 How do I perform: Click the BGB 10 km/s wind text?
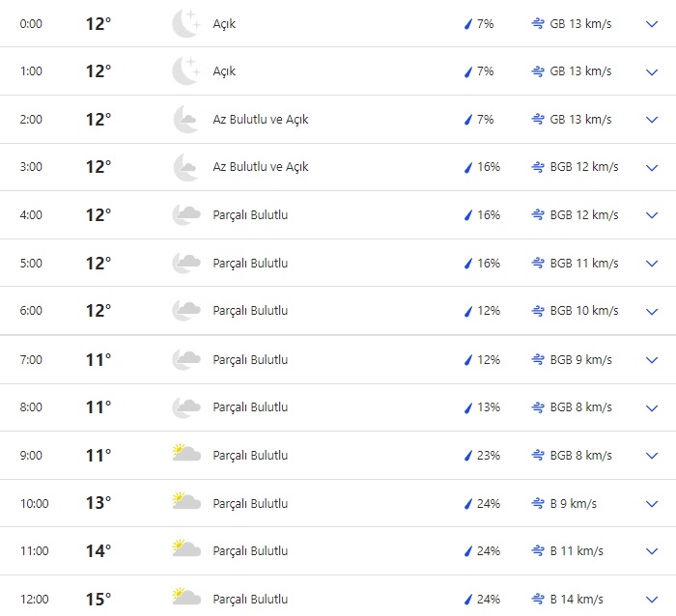coord(584,311)
